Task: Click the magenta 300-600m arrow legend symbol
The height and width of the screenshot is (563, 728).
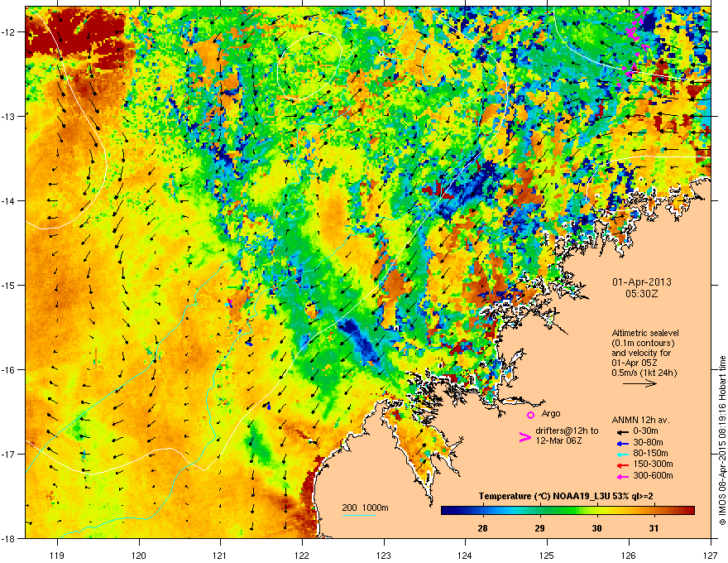Action: pyautogui.click(x=623, y=476)
